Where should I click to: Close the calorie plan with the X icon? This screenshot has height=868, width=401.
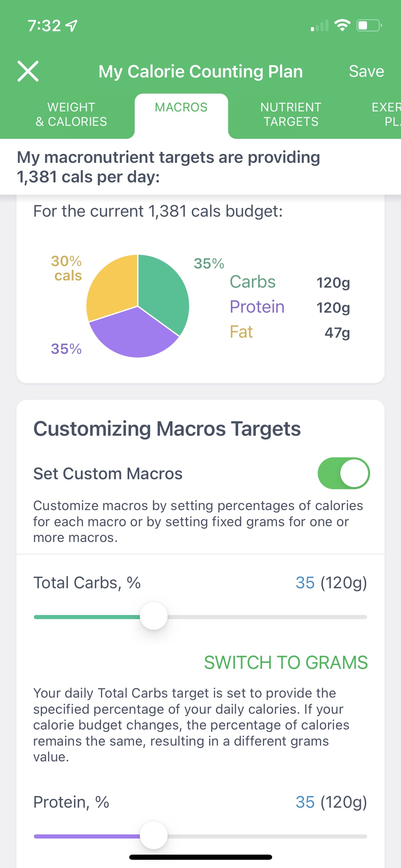point(28,71)
